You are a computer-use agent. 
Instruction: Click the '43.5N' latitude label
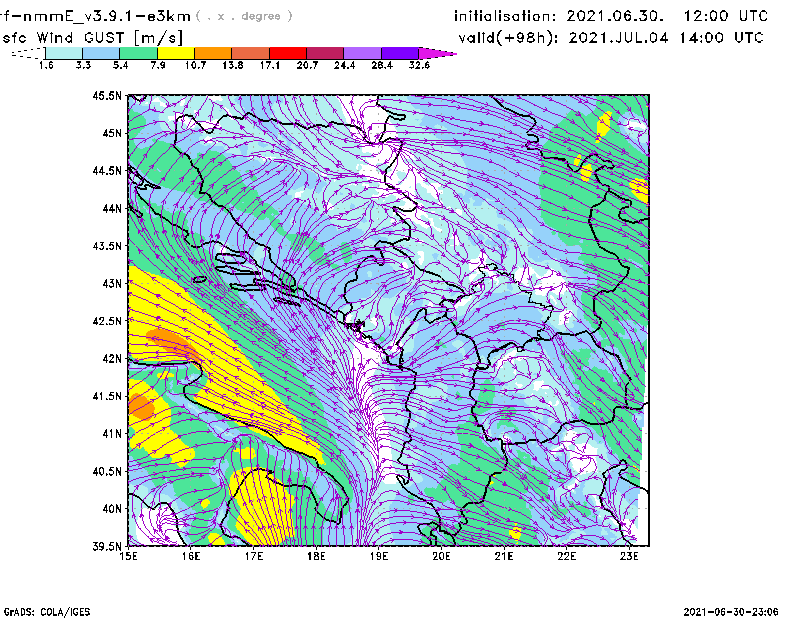pyautogui.click(x=107, y=246)
